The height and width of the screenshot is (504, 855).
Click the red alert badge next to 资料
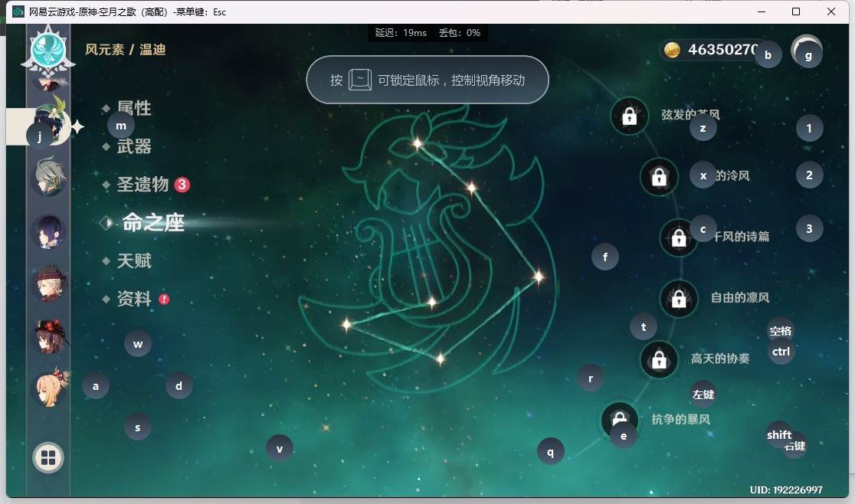pos(164,299)
